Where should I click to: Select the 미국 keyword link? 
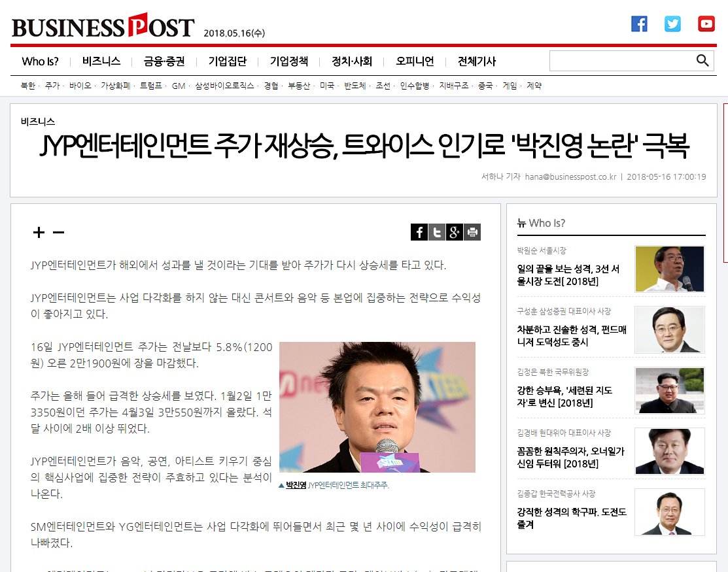point(327,86)
